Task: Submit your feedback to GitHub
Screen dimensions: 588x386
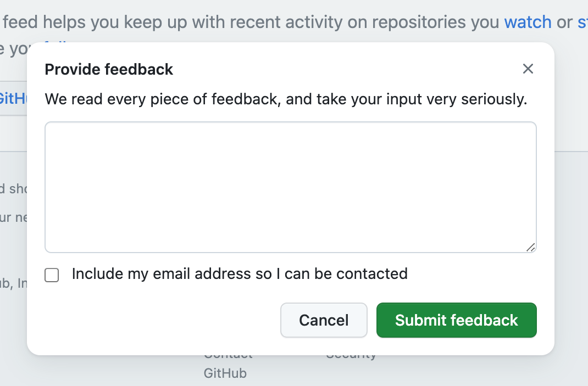Action: point(456,320)
